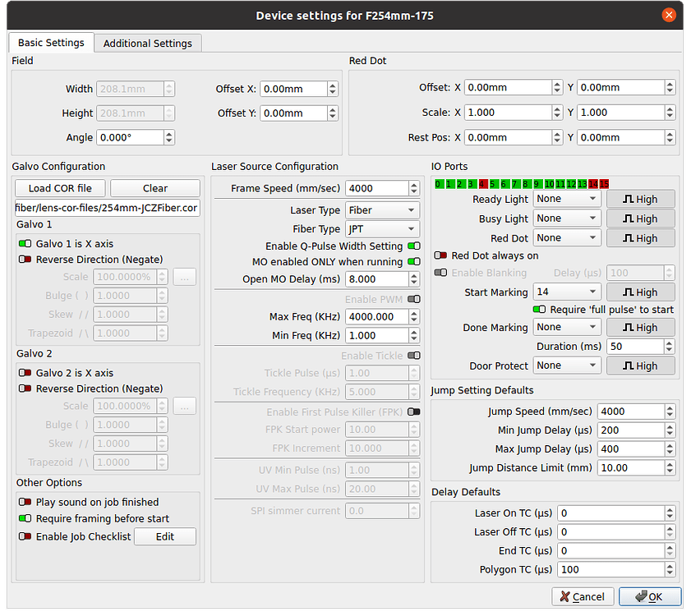Open the Fiber Type dropdown showing JPT

click(382, 228)
